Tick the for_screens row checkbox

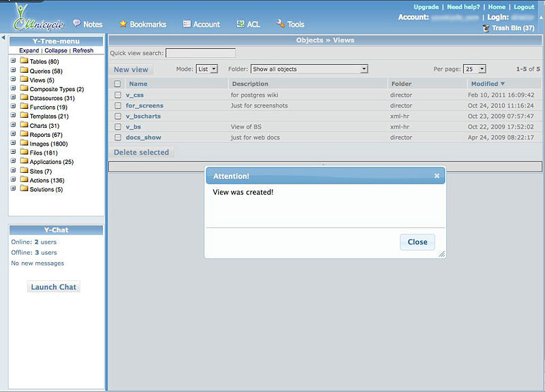tap(118, 105)
